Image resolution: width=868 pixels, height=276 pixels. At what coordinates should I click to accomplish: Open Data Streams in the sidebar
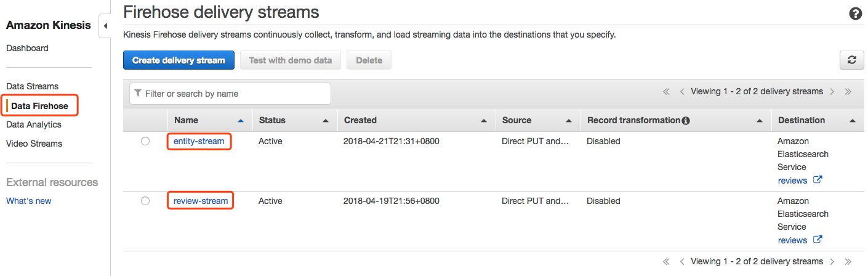coord(32,86)
